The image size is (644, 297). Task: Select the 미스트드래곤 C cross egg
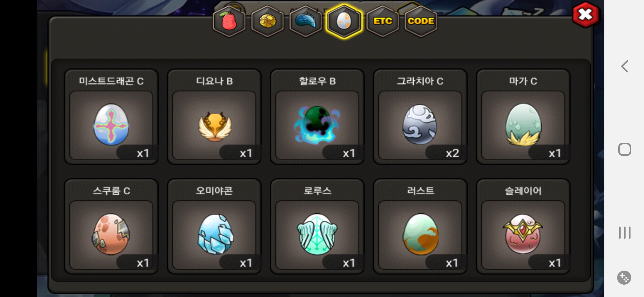click(111, 117)
